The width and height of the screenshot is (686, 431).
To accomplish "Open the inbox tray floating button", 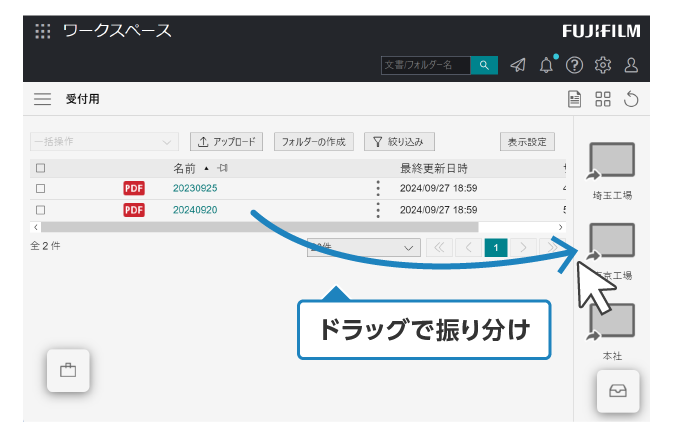I will [618, 391].
